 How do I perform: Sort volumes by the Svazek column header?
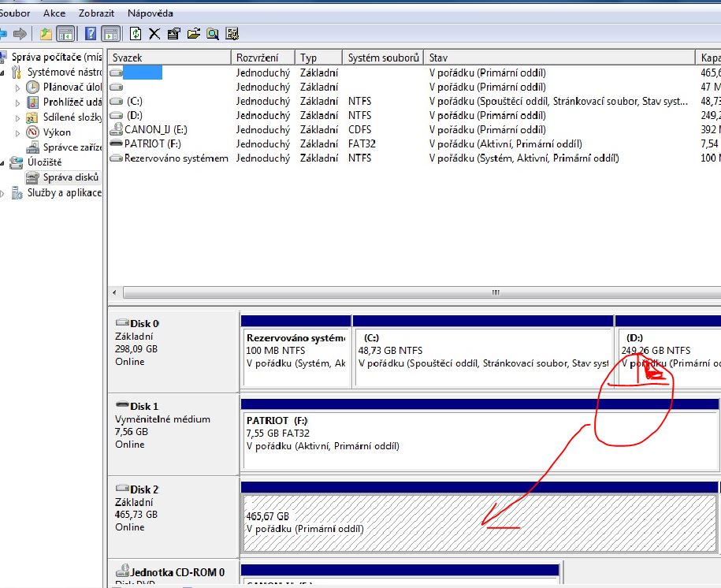click(x=169, y=58)
